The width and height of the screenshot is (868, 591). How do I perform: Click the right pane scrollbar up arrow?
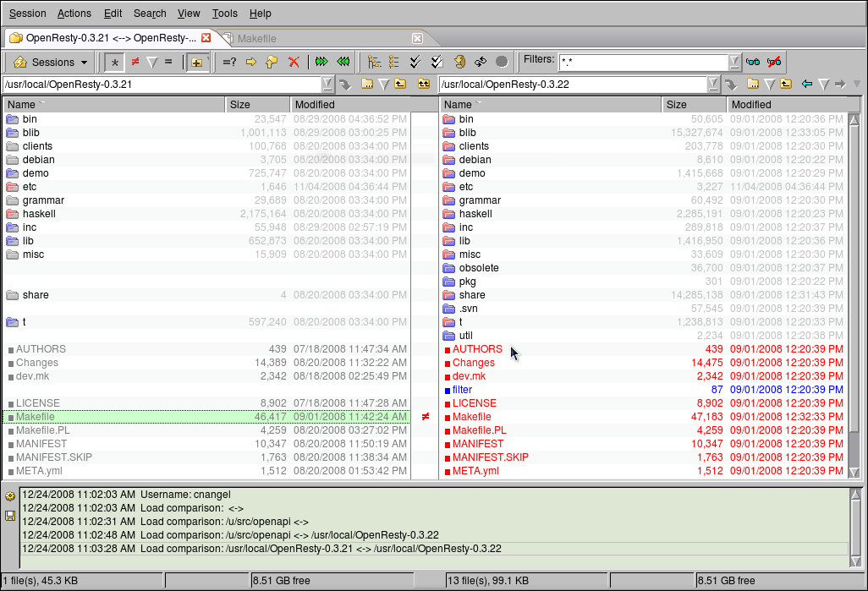854,119
